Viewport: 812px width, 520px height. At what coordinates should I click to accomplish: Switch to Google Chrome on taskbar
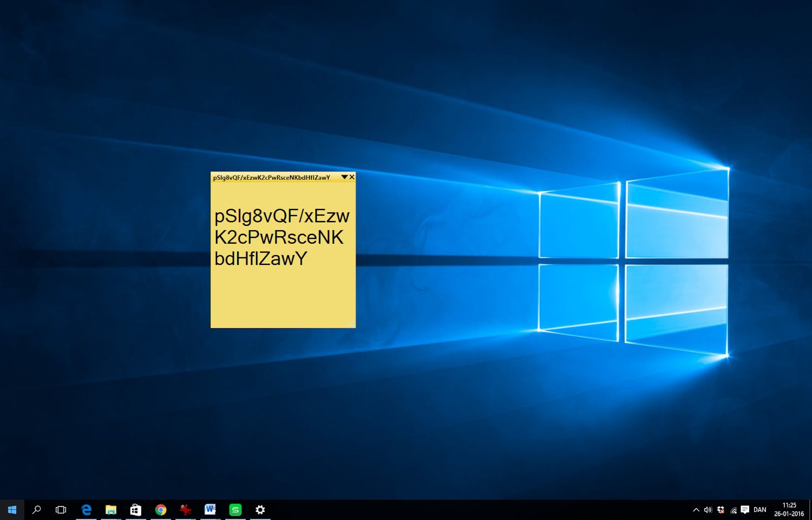161,510
